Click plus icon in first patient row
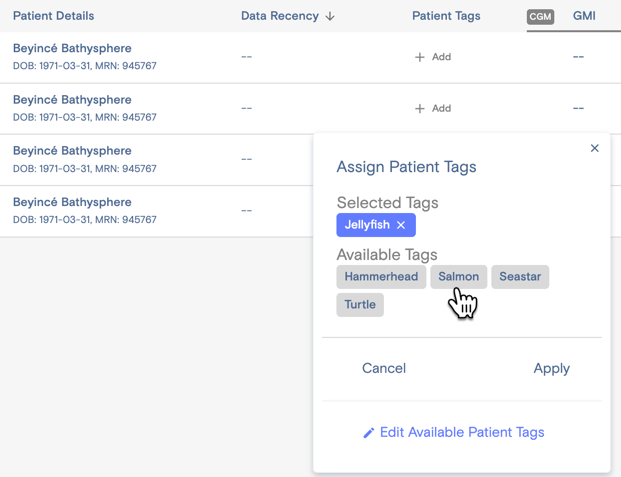621x477 pixels. tap(419, 57)
